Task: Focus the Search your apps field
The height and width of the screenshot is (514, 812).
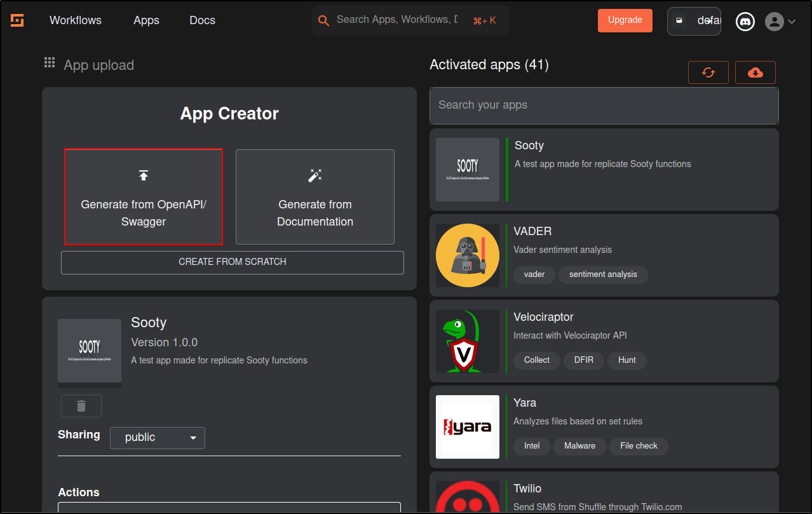Action: (604, 105)
